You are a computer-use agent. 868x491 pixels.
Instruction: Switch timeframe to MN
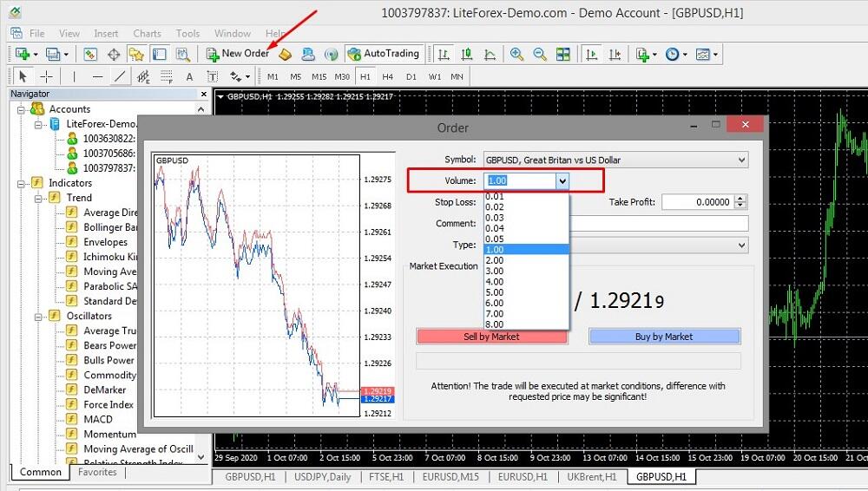point(457,76)
